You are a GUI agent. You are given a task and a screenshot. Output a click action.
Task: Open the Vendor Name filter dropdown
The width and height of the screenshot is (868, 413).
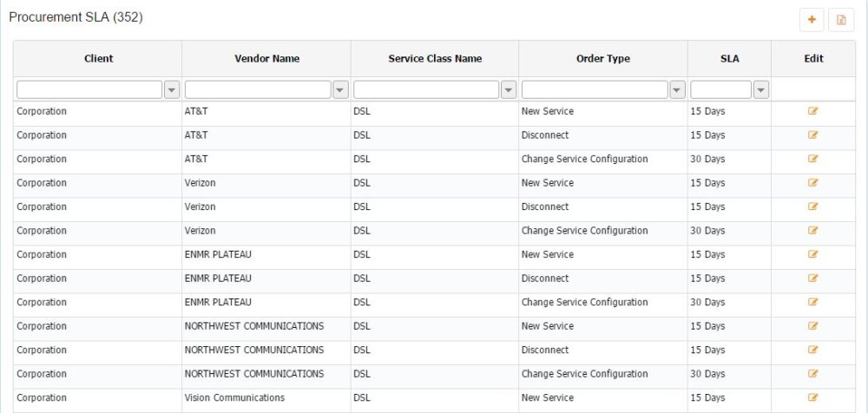pos(340,89)
